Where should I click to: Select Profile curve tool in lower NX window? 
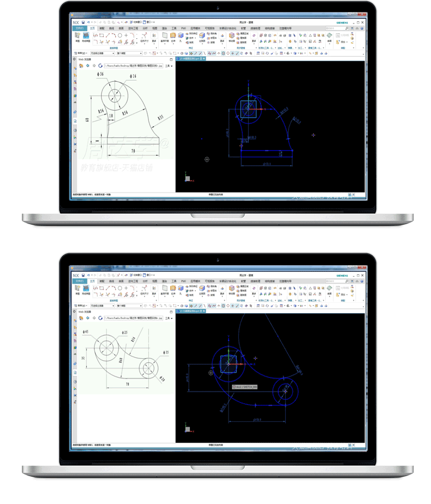(95, 288)
